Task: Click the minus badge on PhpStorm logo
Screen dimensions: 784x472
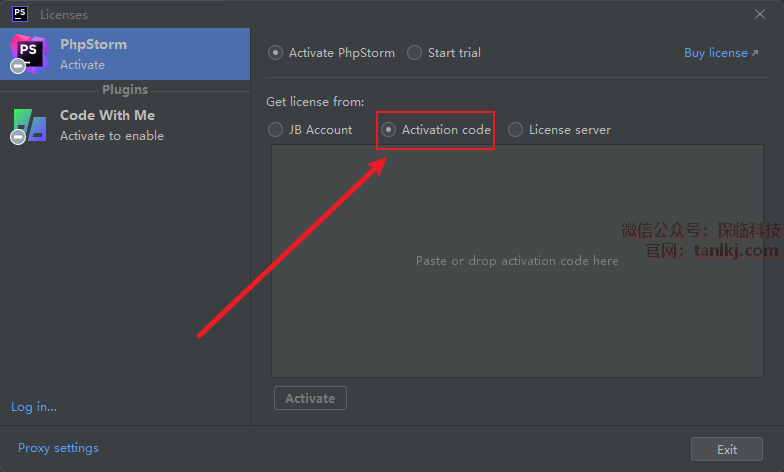Action: [x=17, y=67]
